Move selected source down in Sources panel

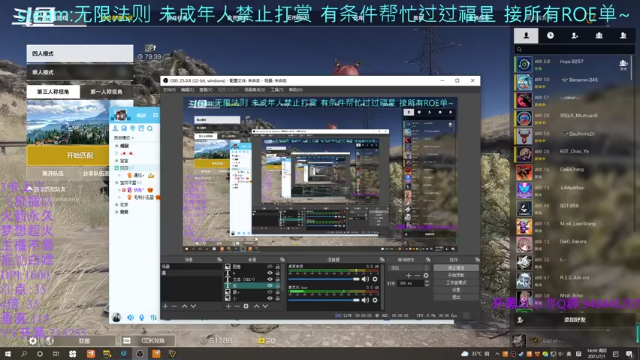click(265, 306)
